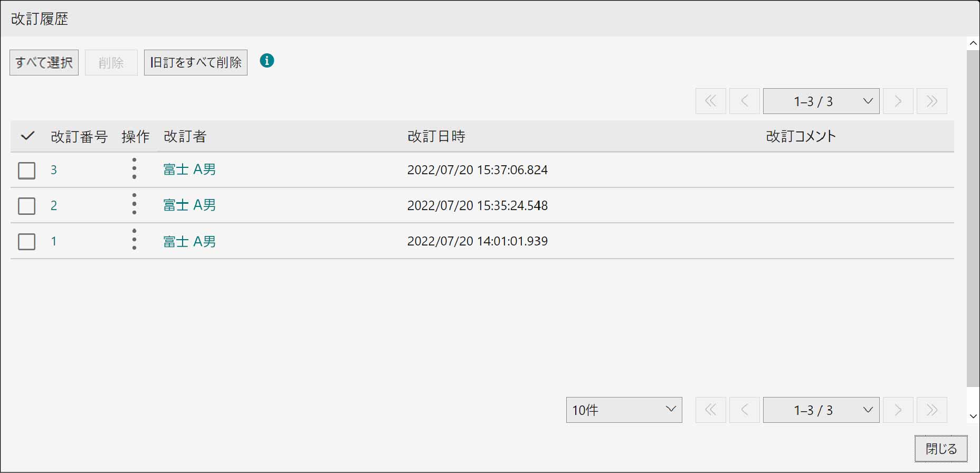Check the box for revision 3

27,170
